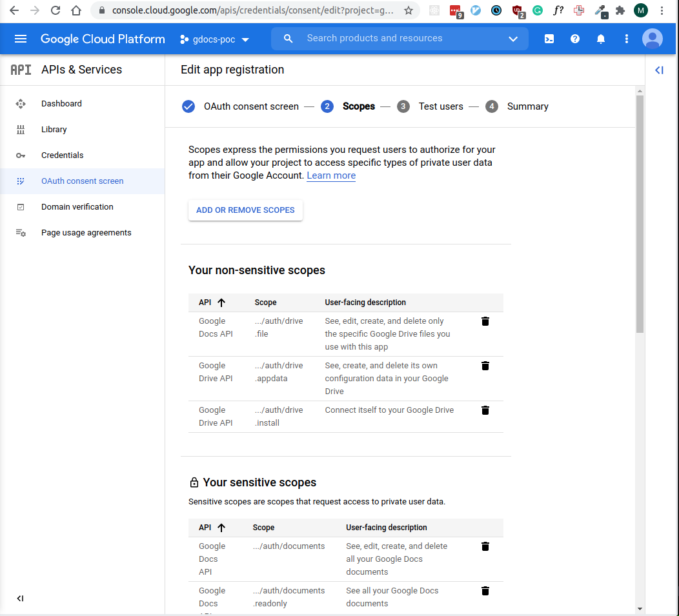
Task: Open the Help question mark menu
Action: (x=574, y=39)
